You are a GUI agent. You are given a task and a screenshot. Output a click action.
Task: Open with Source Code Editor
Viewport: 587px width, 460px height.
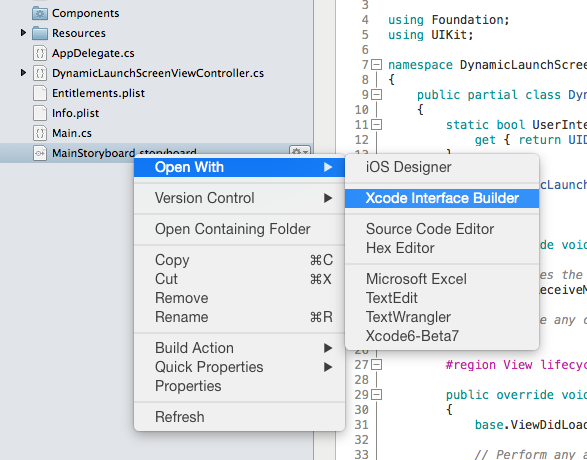[442, 229]
